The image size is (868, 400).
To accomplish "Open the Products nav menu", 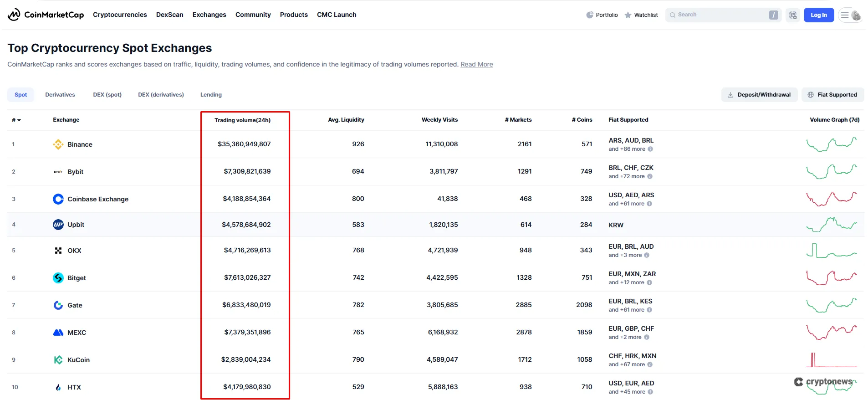I will 294,15.
